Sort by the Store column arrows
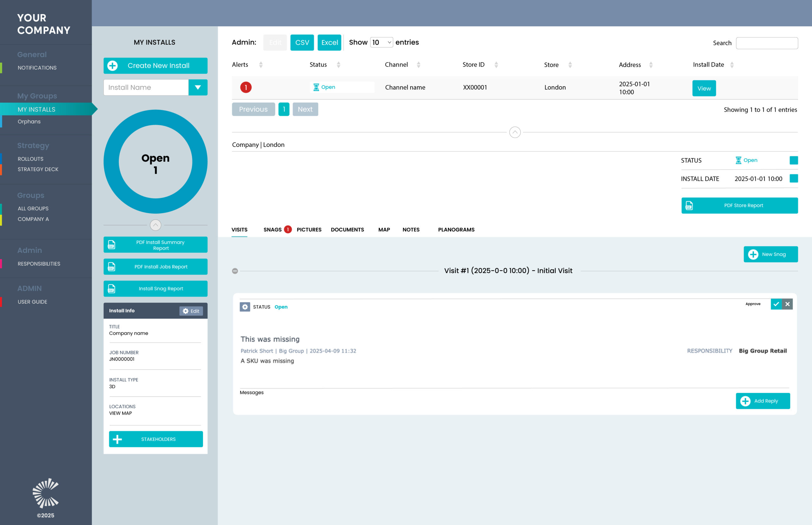Viewport: 812px width, 525px height. coord(570,65)
